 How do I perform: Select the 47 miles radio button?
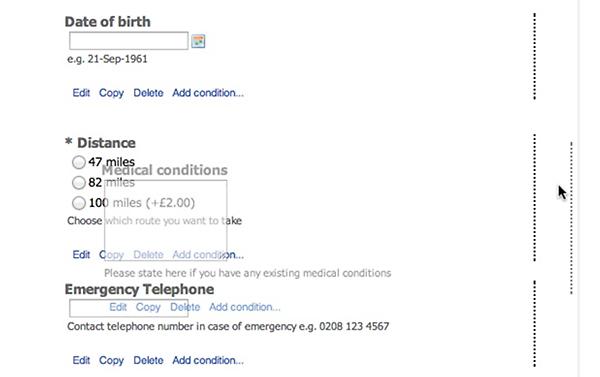79,162
